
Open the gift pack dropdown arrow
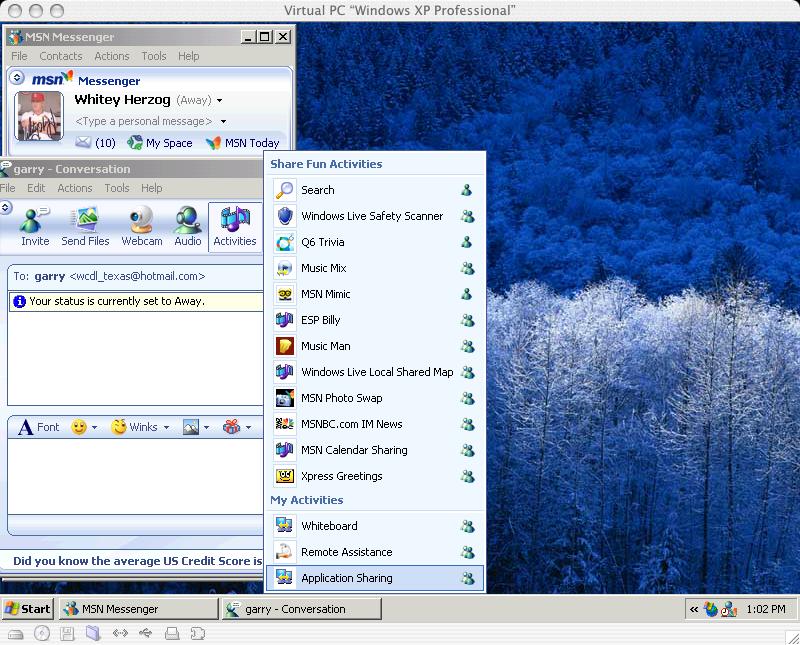[248, 427]
